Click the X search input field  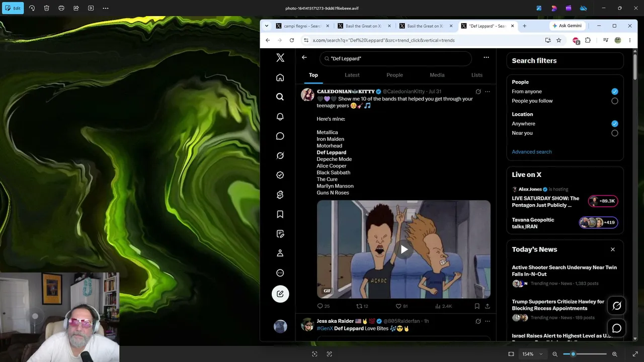tap(395, 58)
